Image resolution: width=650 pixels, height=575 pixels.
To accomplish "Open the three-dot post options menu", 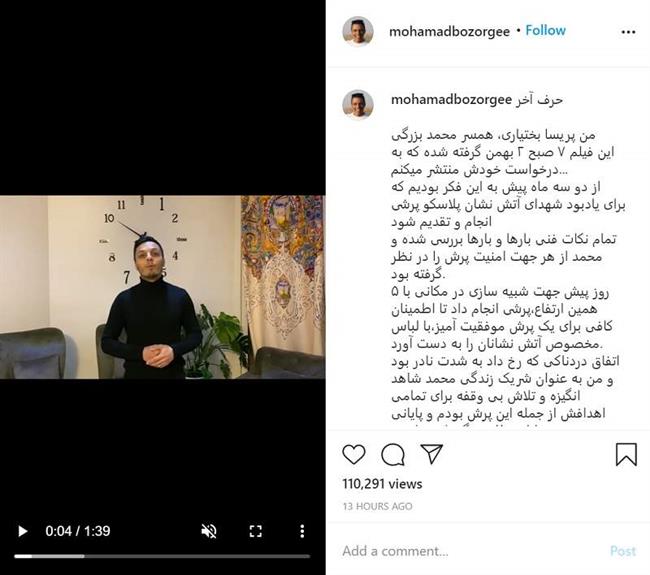I will [628, 32].
